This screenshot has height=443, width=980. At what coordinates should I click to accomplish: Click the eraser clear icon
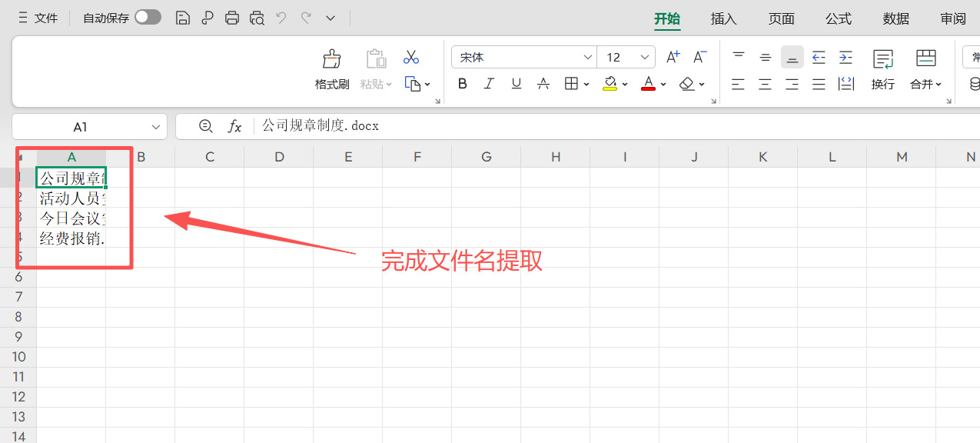click(687, 84)
